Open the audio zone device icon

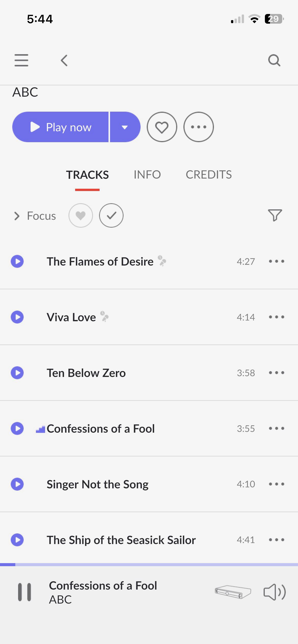(x=233, y=592)
